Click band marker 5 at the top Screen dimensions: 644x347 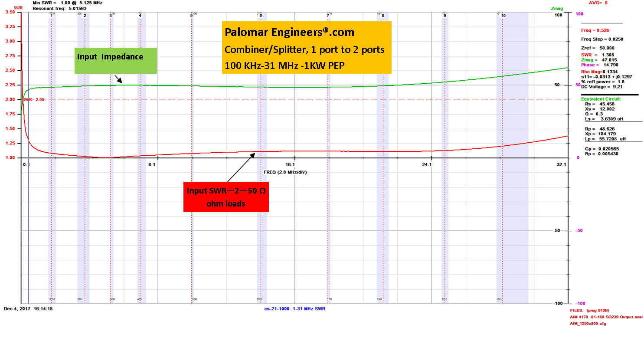(x=191, y=15)
